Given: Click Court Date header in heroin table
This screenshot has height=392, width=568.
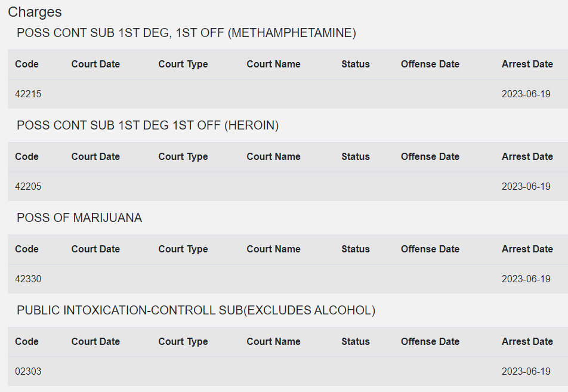Looking at the screenshot, I should (95, 156).
